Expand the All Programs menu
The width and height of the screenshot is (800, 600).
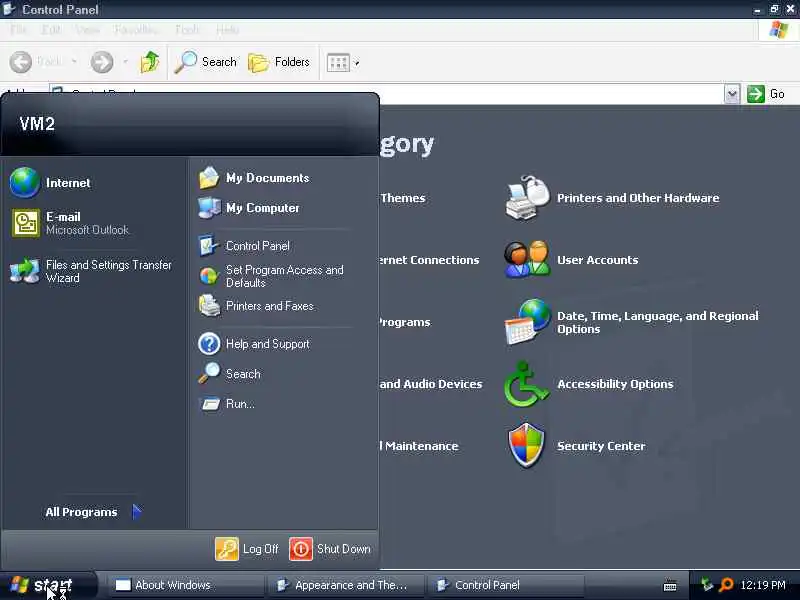93,512
